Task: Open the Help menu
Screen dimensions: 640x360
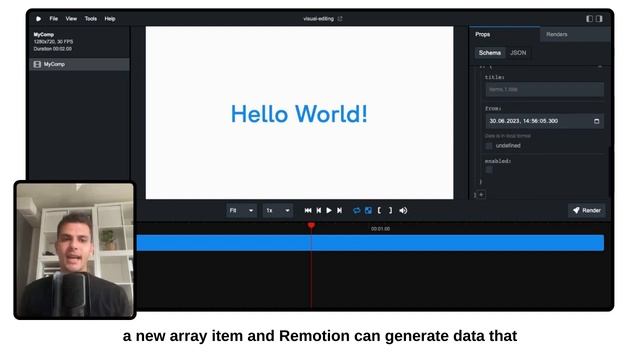Action: pos(110,19)
